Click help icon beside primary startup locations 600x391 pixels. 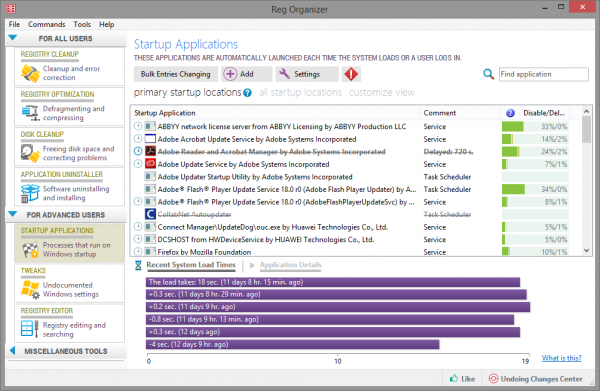tap(248, 93)
